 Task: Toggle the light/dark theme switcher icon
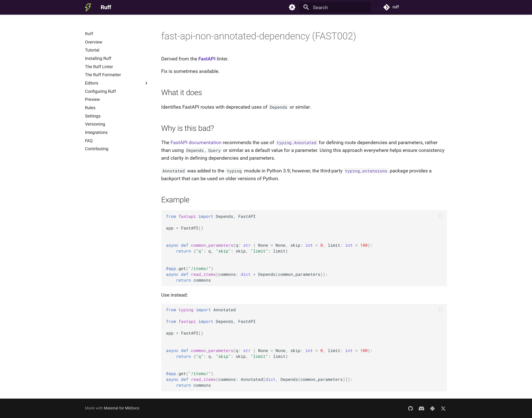pos(292,7)
